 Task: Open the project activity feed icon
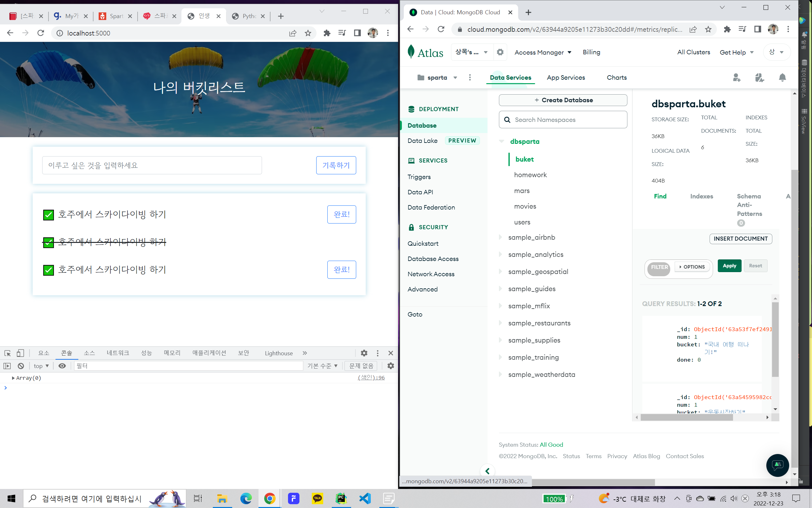tap(760, 77)
